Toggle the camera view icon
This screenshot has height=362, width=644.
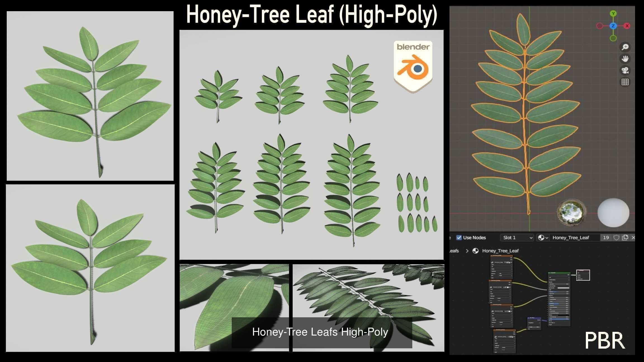click(625, 70)
